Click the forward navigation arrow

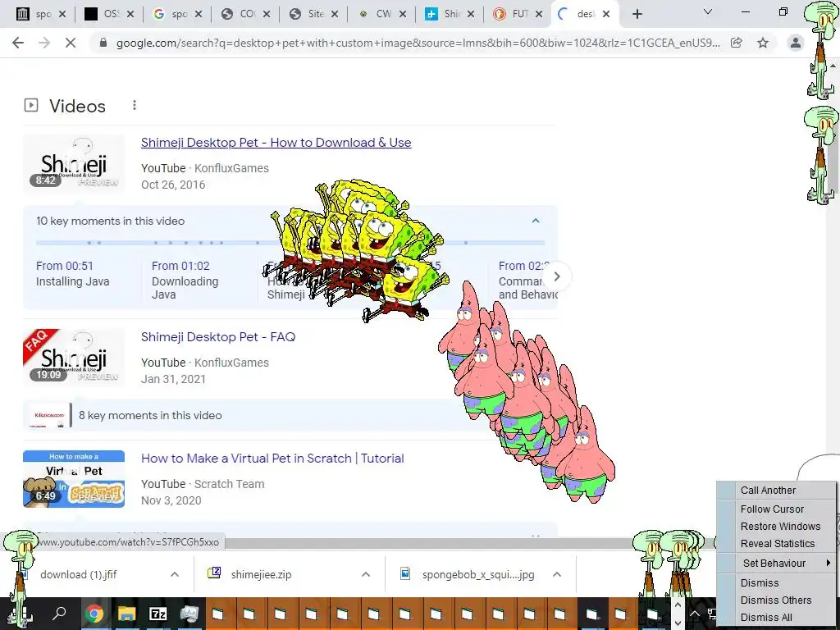[x=44, y=43]
